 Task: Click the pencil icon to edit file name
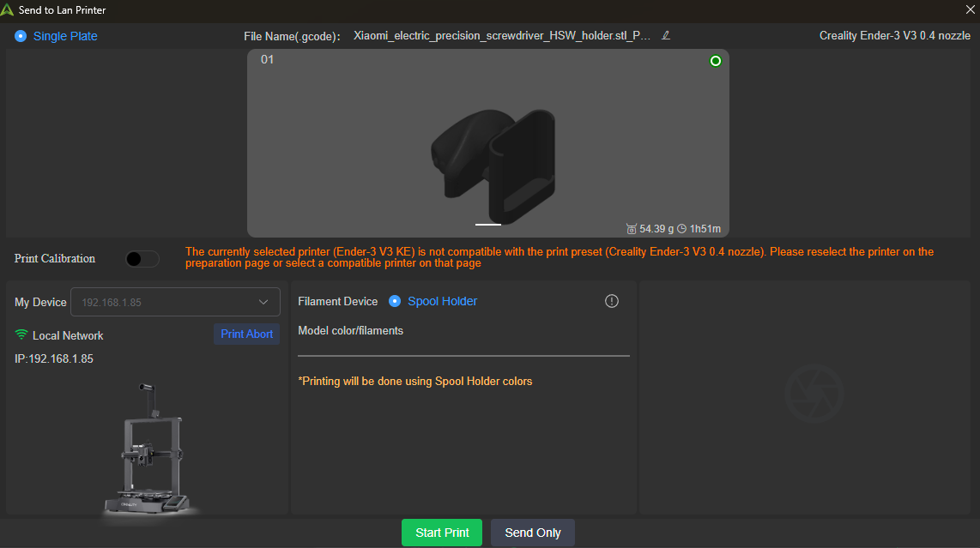point(666,36)
